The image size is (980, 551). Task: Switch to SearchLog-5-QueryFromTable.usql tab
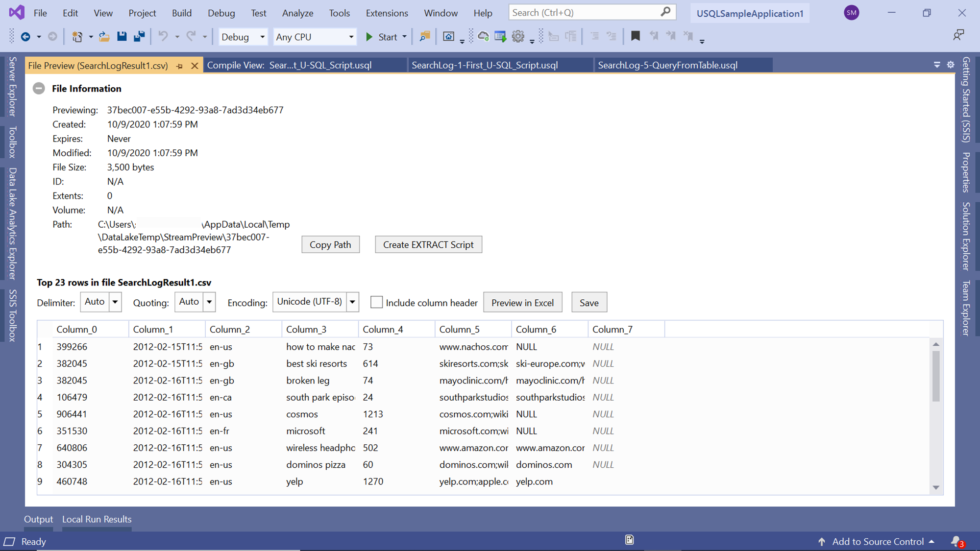(x=667, y=65)
